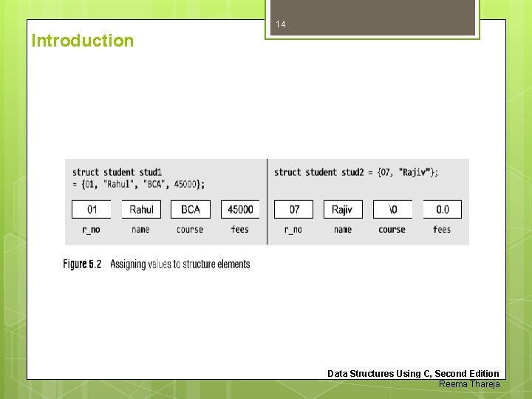Click the 'course' label under BCA
Screen dimensions: 532x399
click(190, 230)
